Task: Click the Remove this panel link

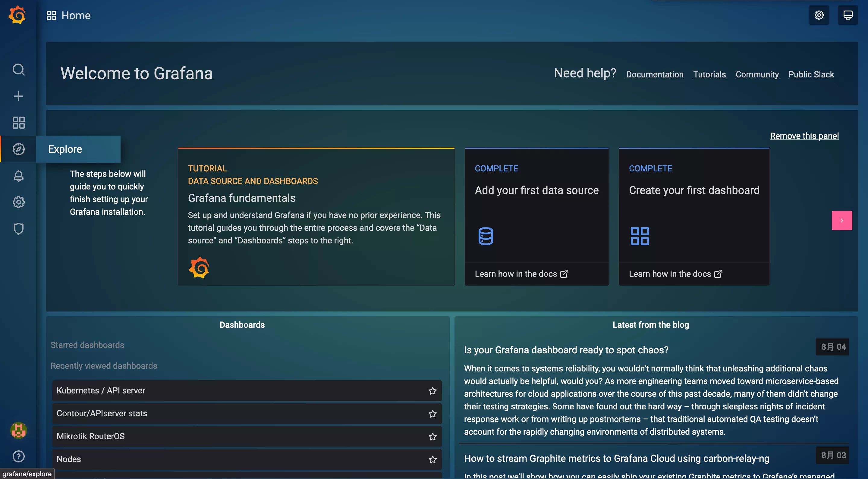Action: pos(804,136)
